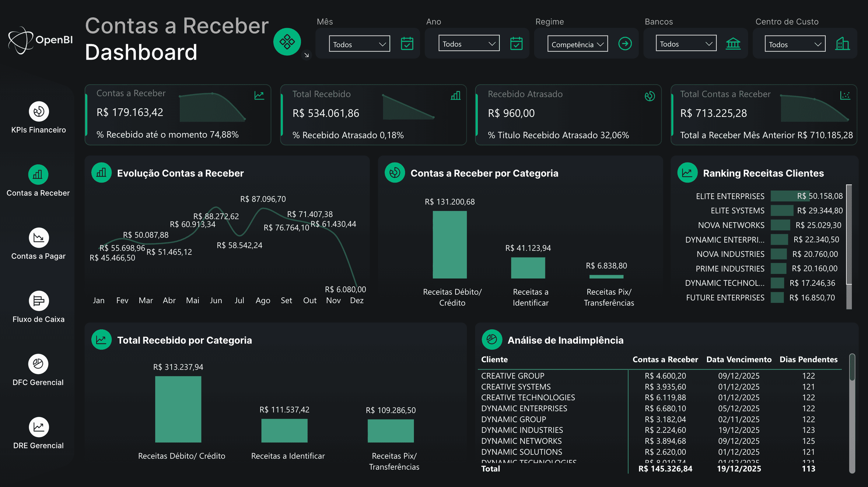Click the calendar icon beside the Ano filter
Screen dimensions: 868x487
tap(516, 43)
